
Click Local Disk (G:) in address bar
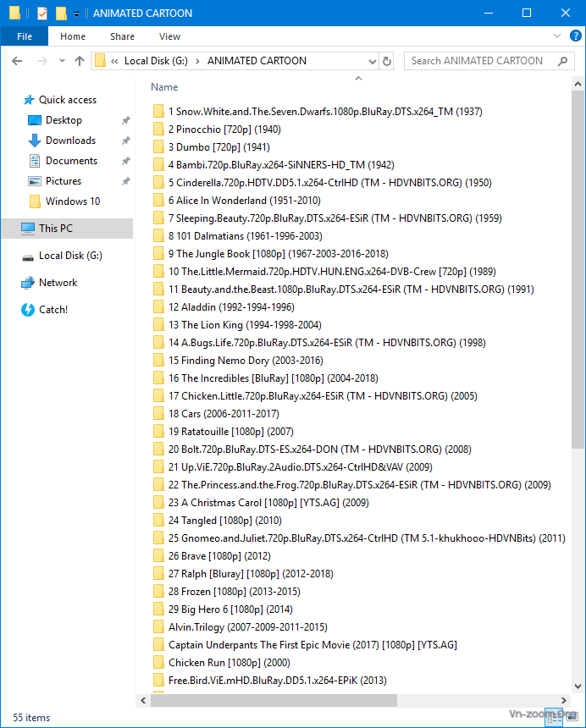point(156,61)
